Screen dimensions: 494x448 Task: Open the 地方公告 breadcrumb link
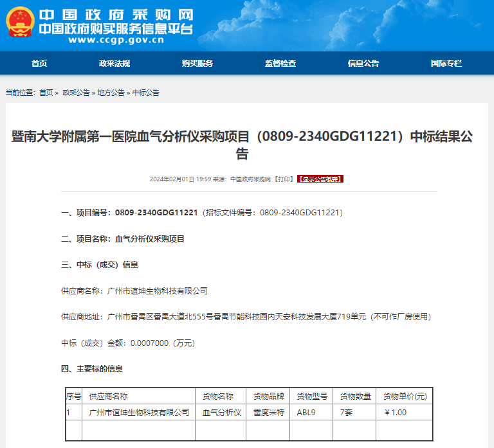[x=111, y=93]
